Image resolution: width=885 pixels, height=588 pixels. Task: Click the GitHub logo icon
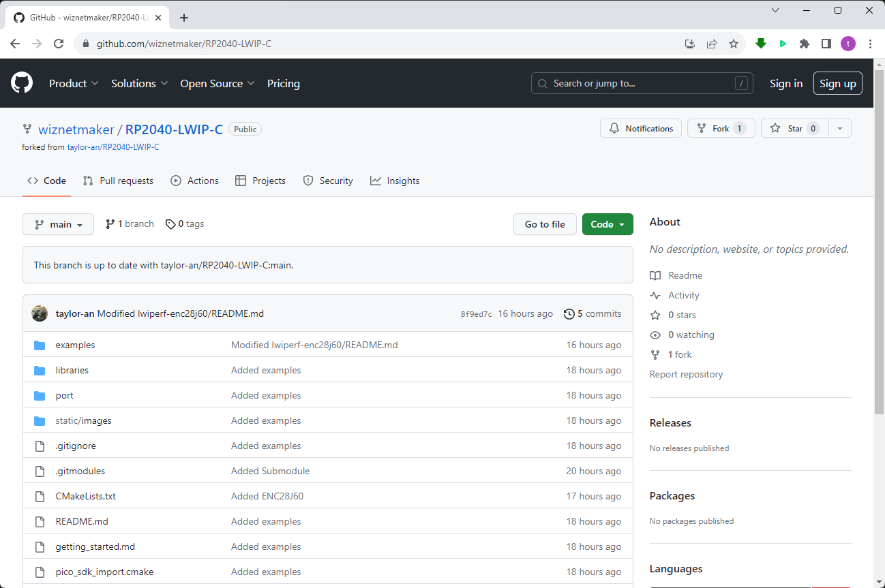[22, 83]
